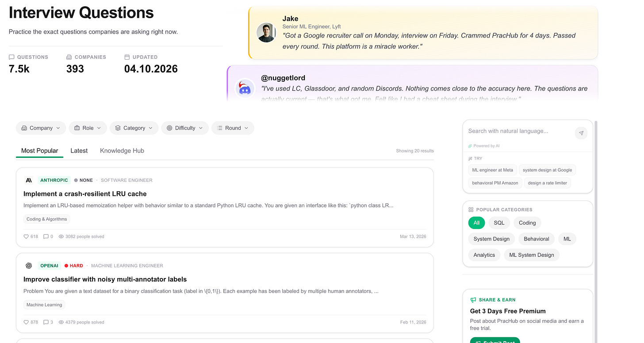This screenshot has width=644, height=343.
Task: Try the 'design a rate limiter' suggestion
Action: [548, 183]
